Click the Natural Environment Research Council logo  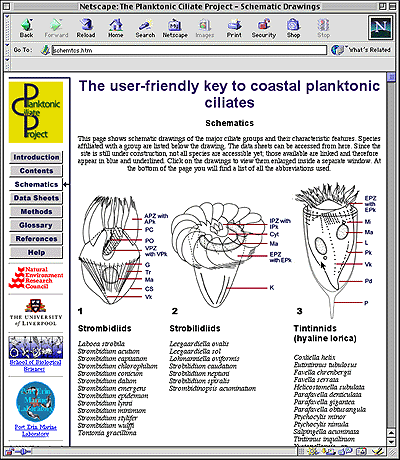tap(36, 278)
